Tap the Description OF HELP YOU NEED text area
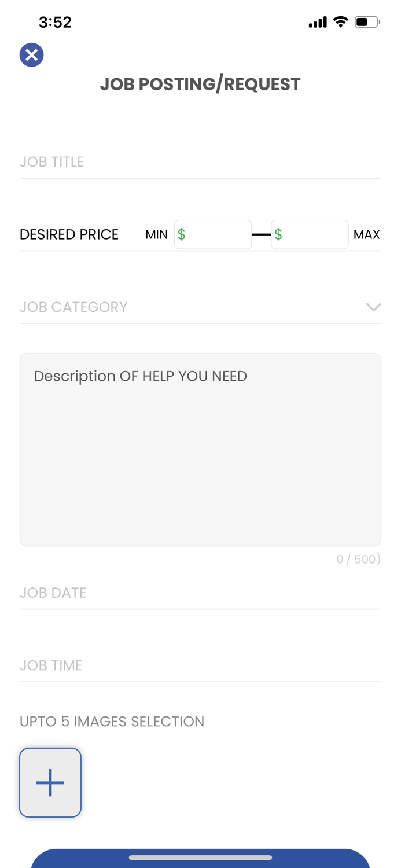401x868 pixels. pos(201,449)
